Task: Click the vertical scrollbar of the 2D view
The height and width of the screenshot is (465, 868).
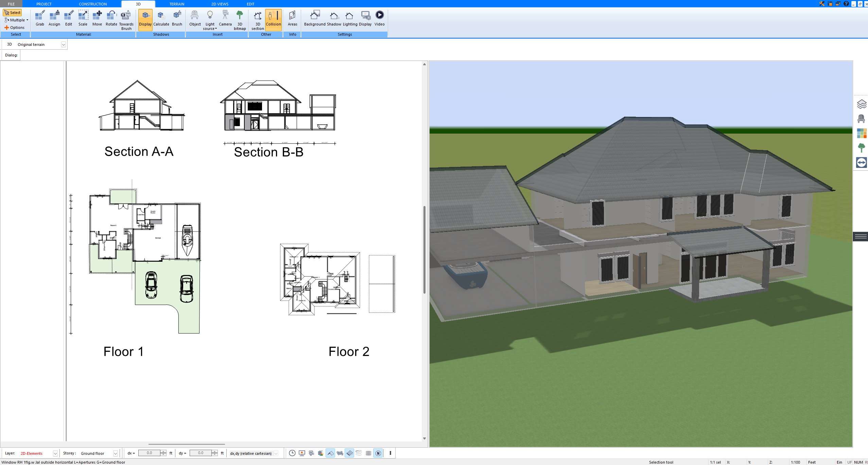Action: coord(424,250)
